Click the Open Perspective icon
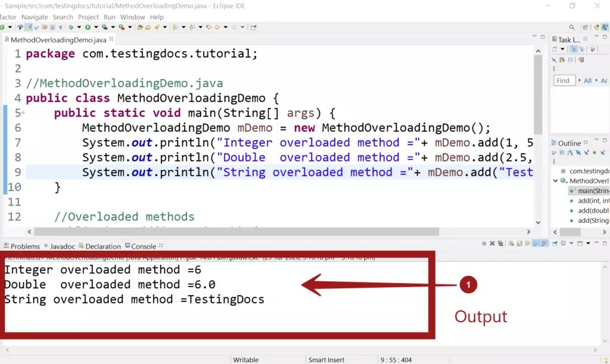Image resolution: width=610 pixels, height=364 pixels. pyautogui.click(x=585, y=27)
